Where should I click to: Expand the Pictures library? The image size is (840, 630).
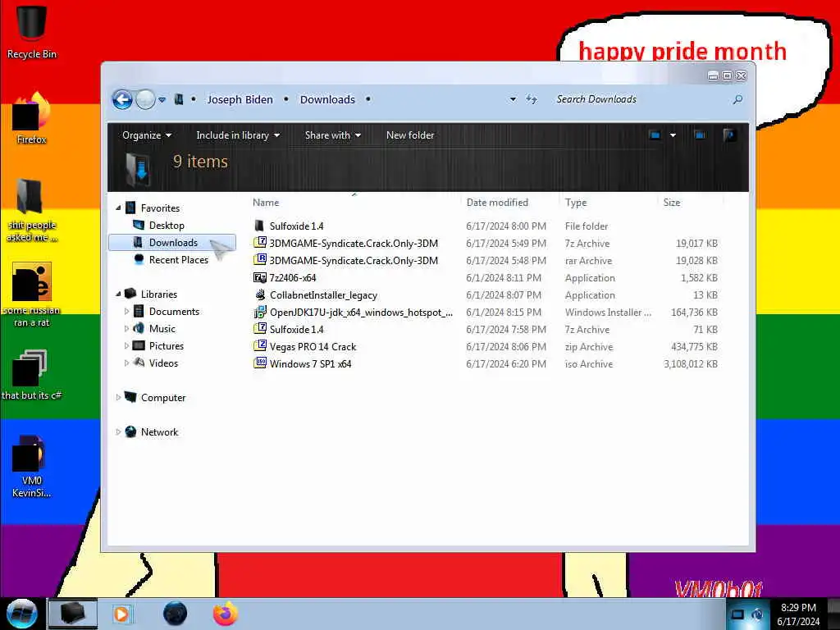tap(126, 346)
